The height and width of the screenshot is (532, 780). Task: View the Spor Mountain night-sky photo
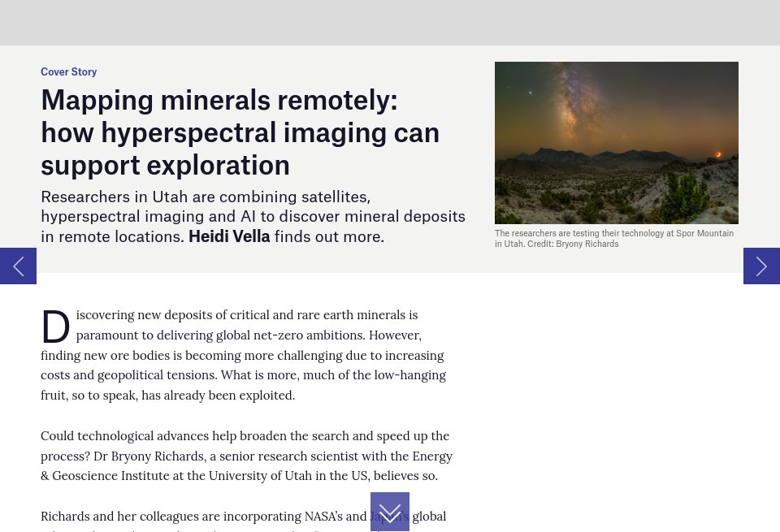pyautogui.click(x=617, y=143)
